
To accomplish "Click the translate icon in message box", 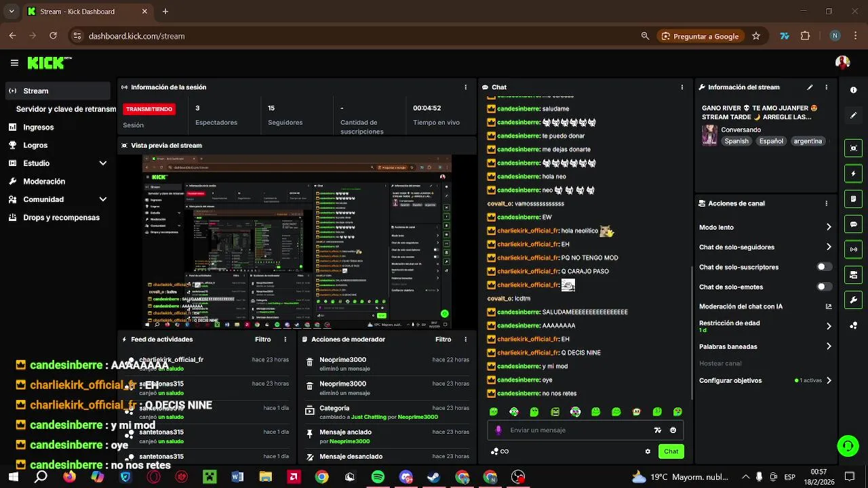I will (x=657, y=430).
